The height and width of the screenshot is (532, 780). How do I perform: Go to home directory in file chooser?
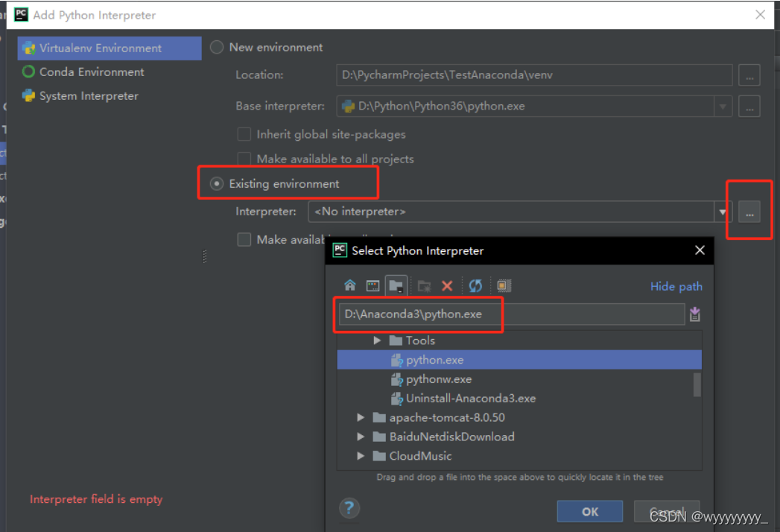[x=349, y=285]
